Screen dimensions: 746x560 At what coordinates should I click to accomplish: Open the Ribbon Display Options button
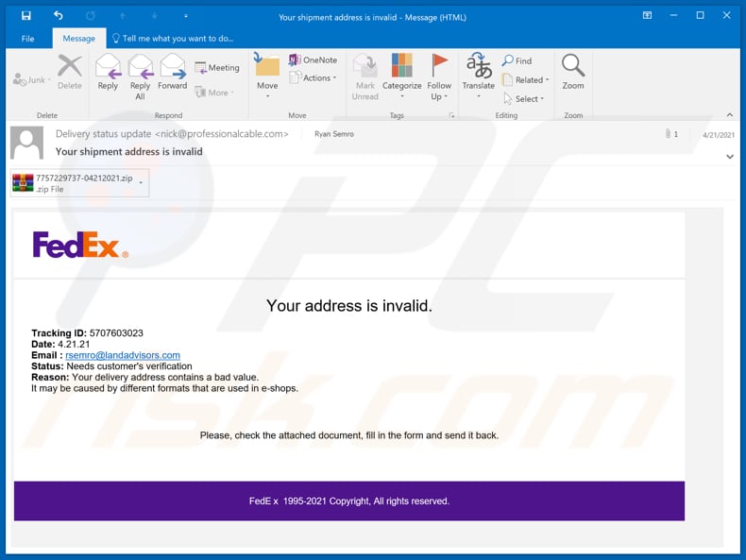[647, 15]
